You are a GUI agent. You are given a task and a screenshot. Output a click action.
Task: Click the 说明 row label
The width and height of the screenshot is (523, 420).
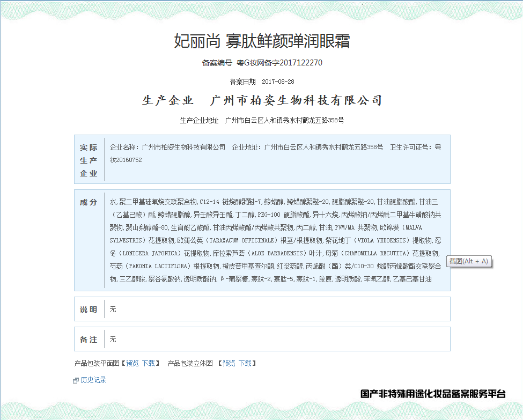click(89, 310)
